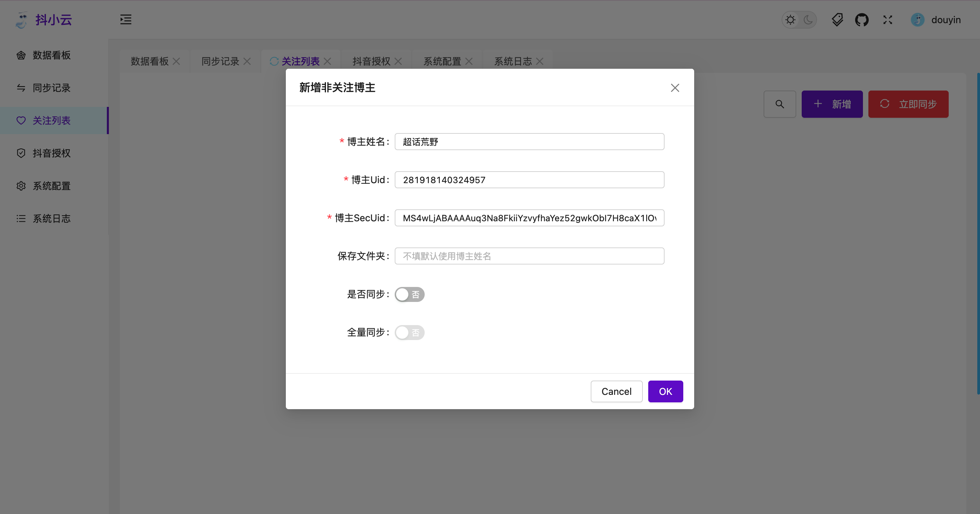980x514 pixels.
Task: Click the search icon button
Action: point(780,104)
